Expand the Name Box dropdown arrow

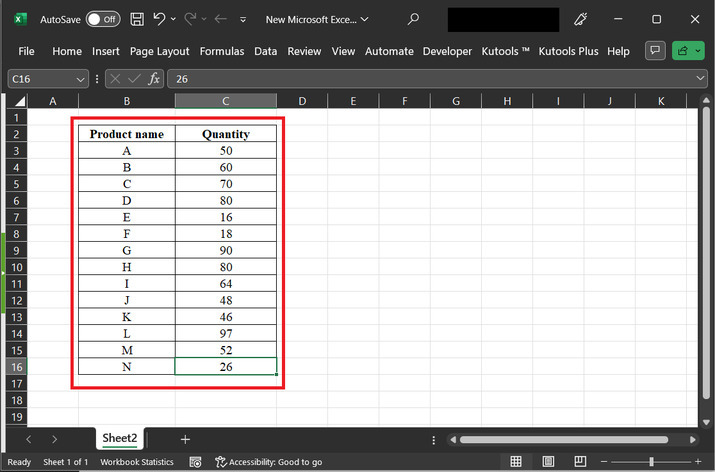[x=81, y=79]
